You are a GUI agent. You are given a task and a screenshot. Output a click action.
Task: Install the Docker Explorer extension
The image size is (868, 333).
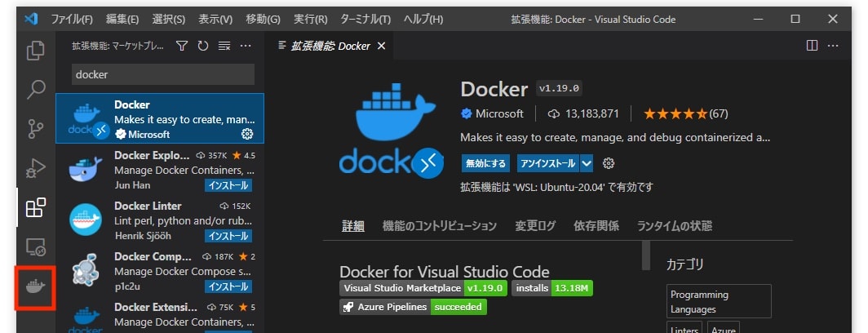228,185
